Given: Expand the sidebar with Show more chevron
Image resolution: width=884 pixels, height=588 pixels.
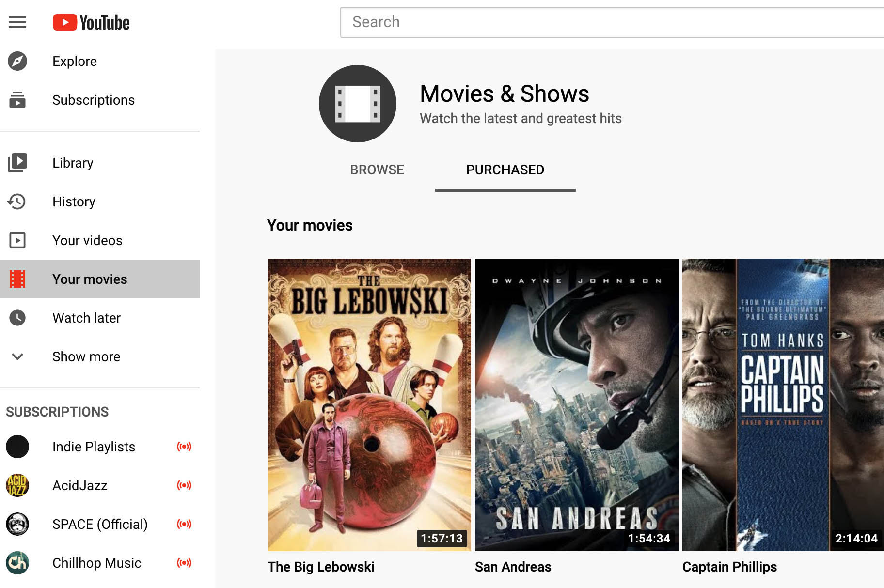Looking at the screenshot, I should 17,356.
